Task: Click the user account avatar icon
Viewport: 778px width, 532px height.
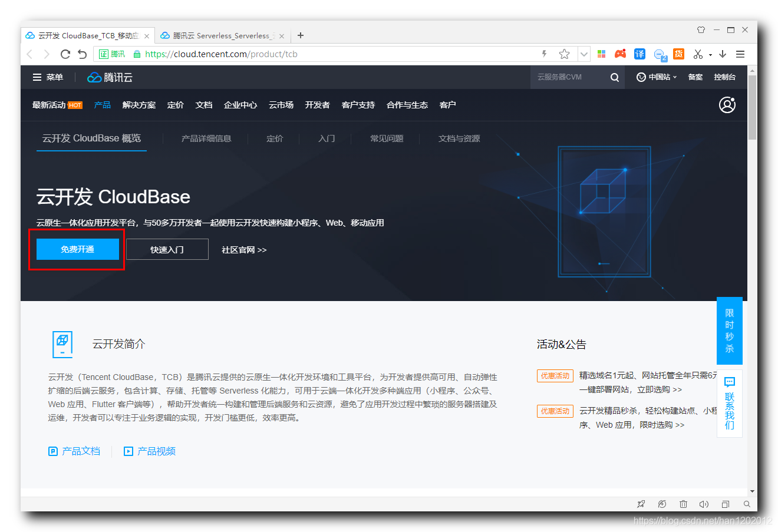Action: (727, 105)
